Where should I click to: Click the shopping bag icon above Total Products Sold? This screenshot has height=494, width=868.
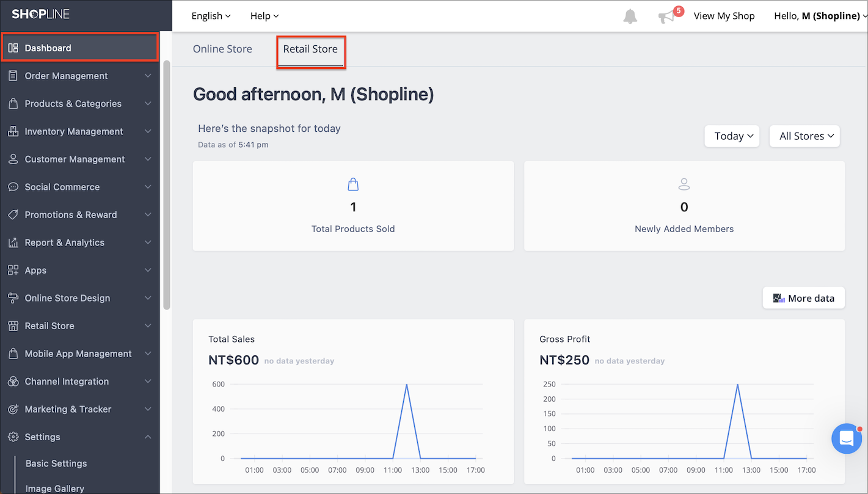[353, 184]
